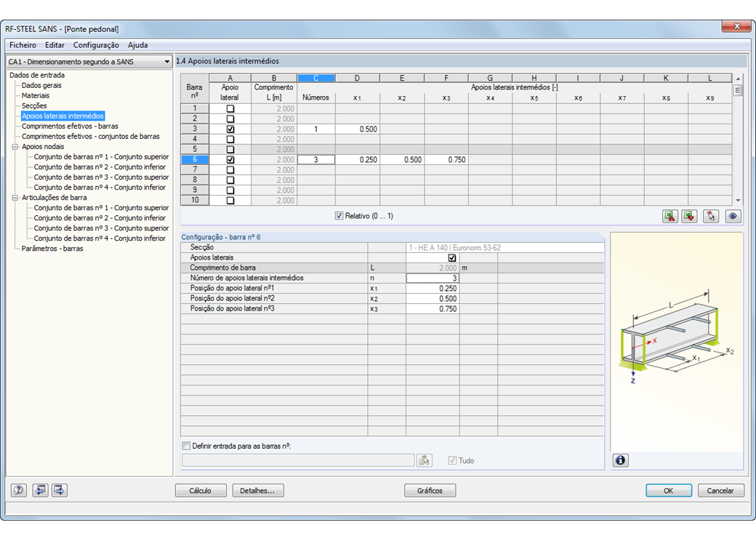Open the Ajuda menu
Image resolution: width=756 pixels, height=541 pixels.
(x=138, y=45)
